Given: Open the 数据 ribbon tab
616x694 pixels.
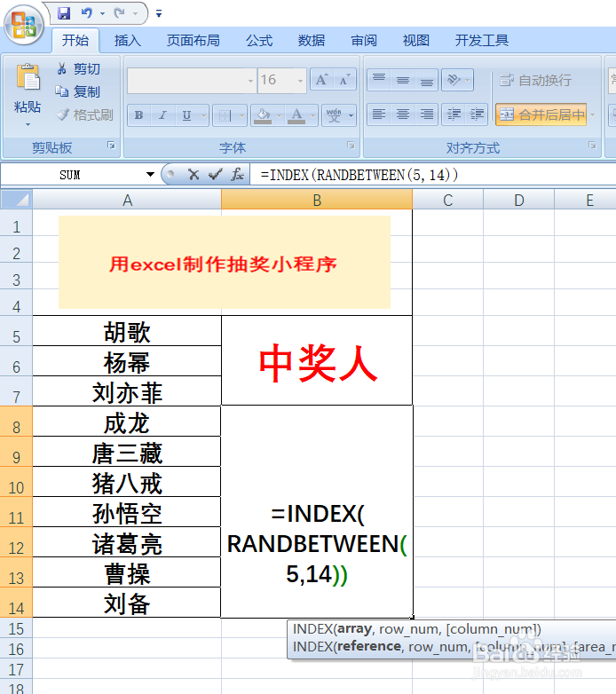Looking at the screenshot, I should (x=312, y=41).
